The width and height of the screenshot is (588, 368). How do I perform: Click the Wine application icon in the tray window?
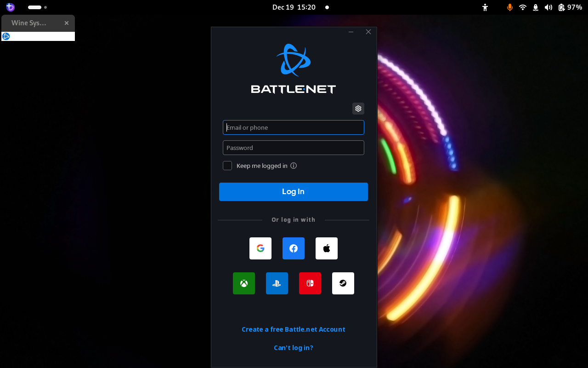pyautogui.click(x=6, y=36)
